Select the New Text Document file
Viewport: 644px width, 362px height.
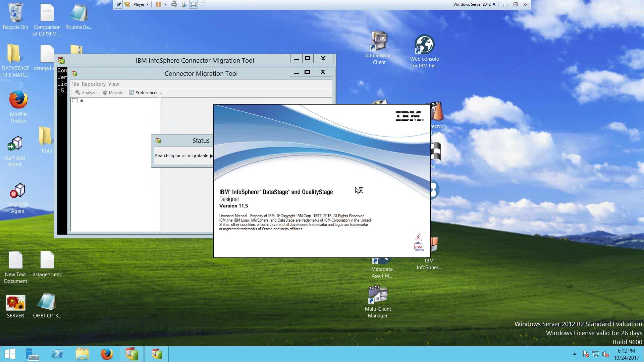pos(15,267)
